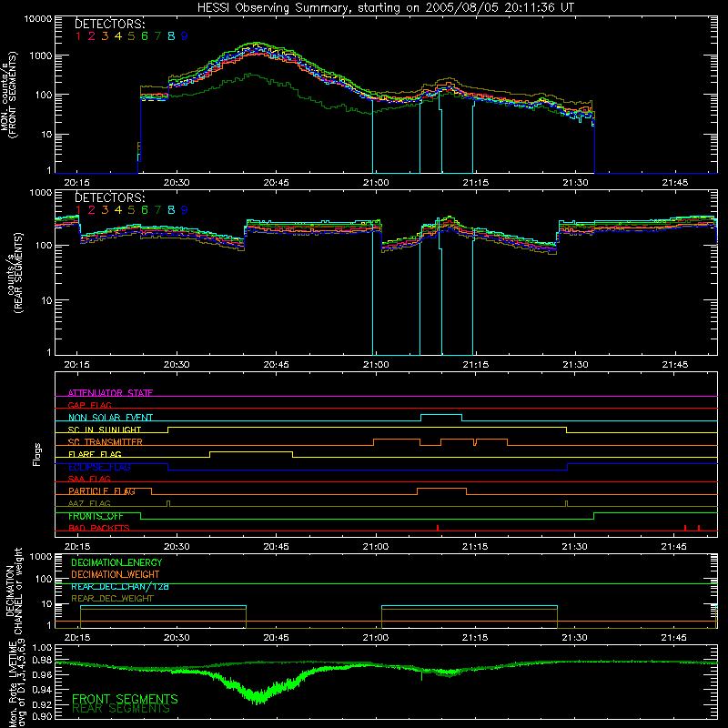Click the REAR_DEC_CHAN/128 legend label
The height and width of the screenshot is (728, 728).
coord(120,587)
